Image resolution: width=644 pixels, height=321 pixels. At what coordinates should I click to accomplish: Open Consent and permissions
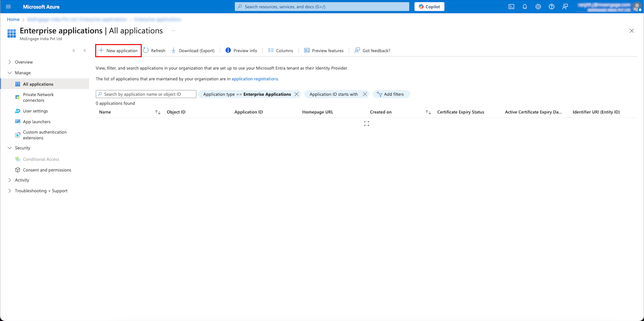coord(47,170)
